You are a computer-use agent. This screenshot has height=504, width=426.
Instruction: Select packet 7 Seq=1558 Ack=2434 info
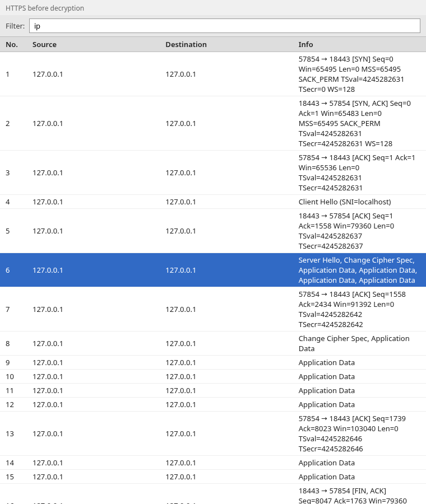click(352, 310)
